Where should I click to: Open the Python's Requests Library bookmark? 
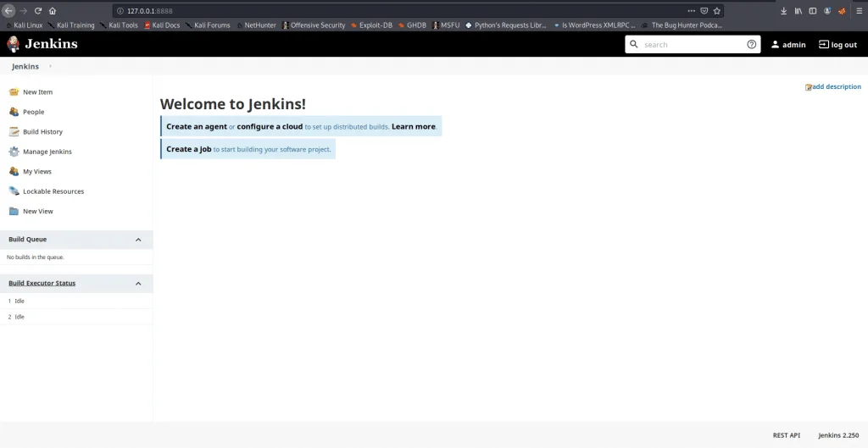(507, 25)
